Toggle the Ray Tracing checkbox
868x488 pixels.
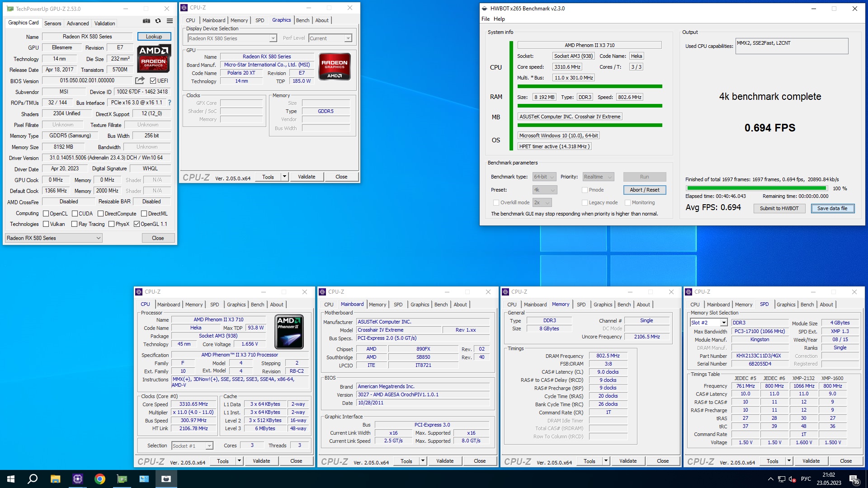[75, 224]
